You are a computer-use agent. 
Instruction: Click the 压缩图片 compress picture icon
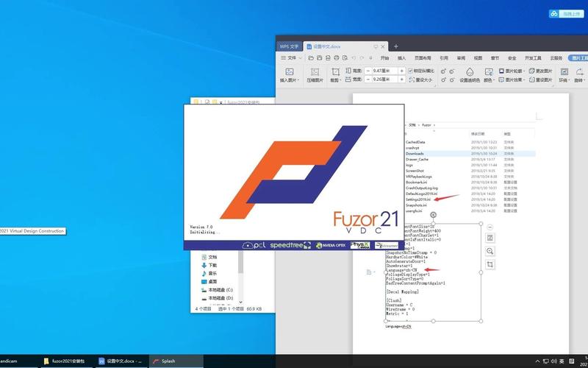point(315,75)
